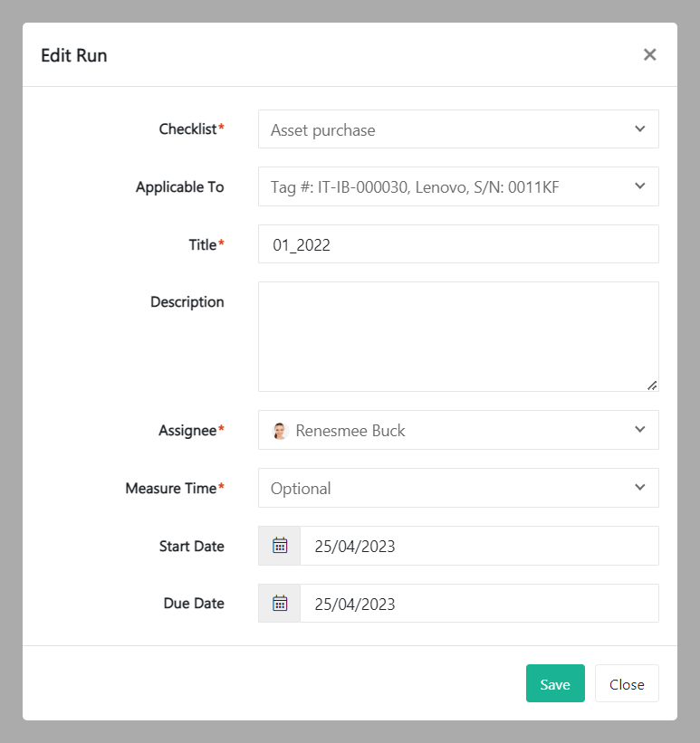Expand the Assignee dropdown chevron
The image size is (700, 743).
pyautogui.click(x=639, y=430)
